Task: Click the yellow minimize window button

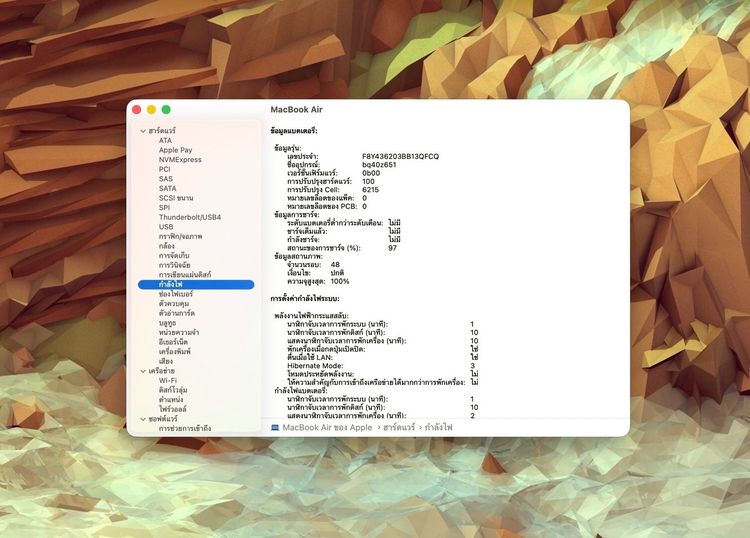Action: click(x=152, y=109)
